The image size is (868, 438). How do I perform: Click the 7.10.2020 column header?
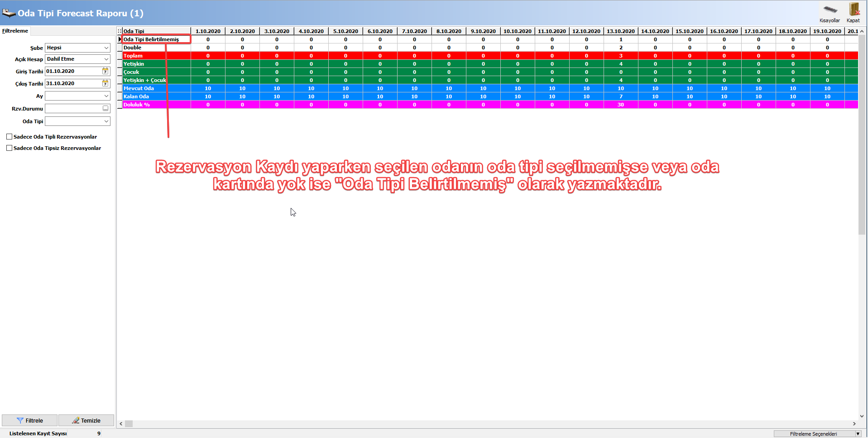(x=414, y=31)
